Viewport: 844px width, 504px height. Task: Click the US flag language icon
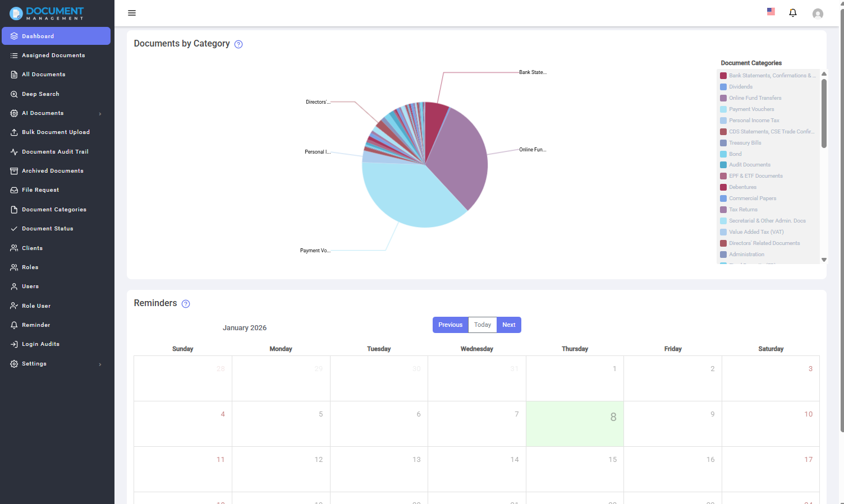(x=770, y=11)
